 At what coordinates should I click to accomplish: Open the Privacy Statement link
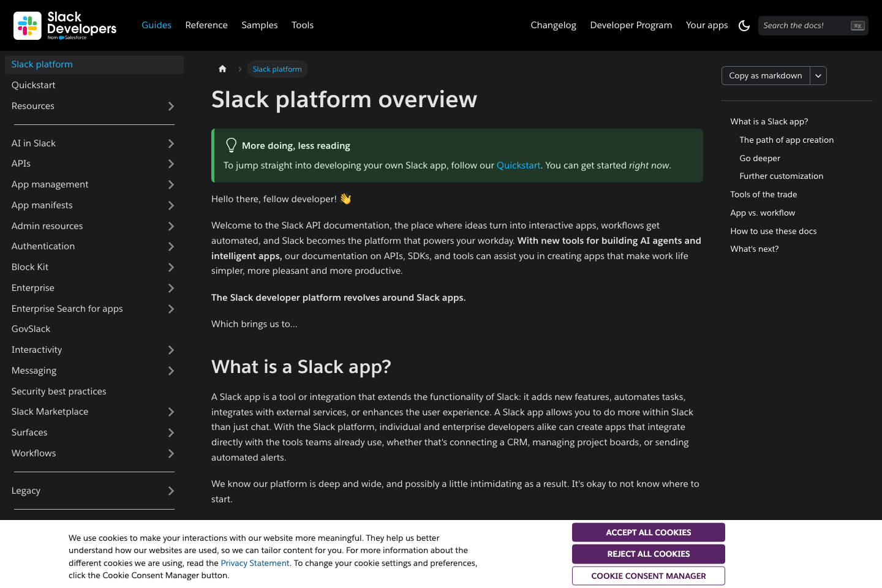(255, 563)
